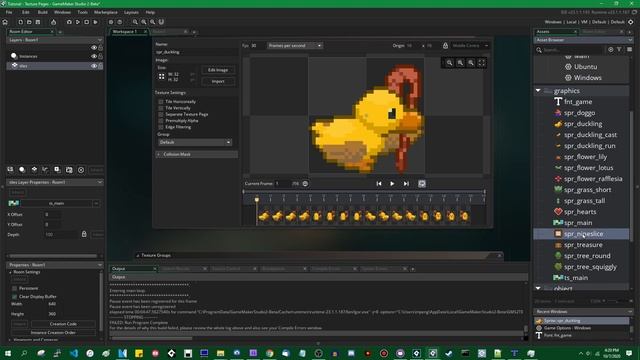This screenshot has height=360, width=640.
Task: Toggle visibility of Instances layer
Action: pyautogui.click(x=94, y=56)
